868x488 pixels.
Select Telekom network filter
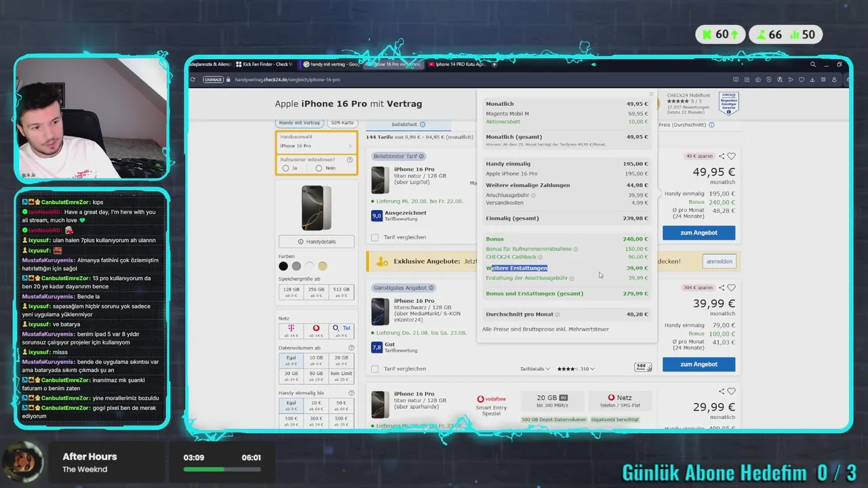pos(291,331)
